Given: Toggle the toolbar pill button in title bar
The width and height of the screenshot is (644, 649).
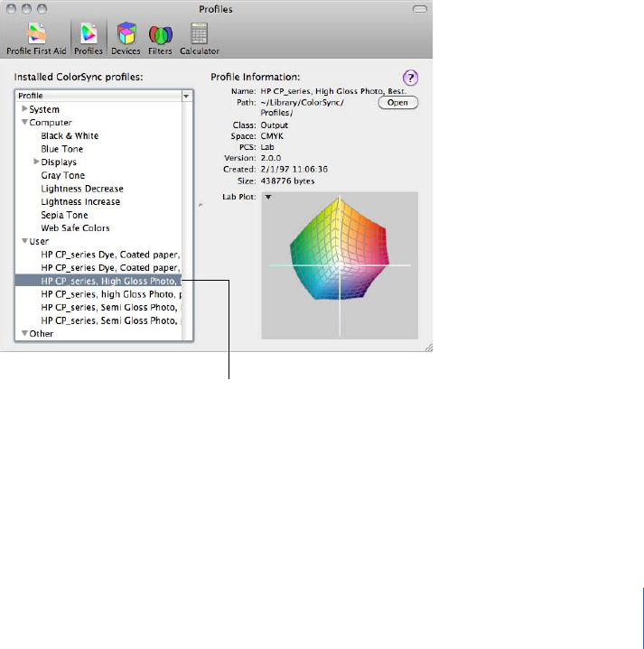Looking at the screenshot, I should point(419,9).
